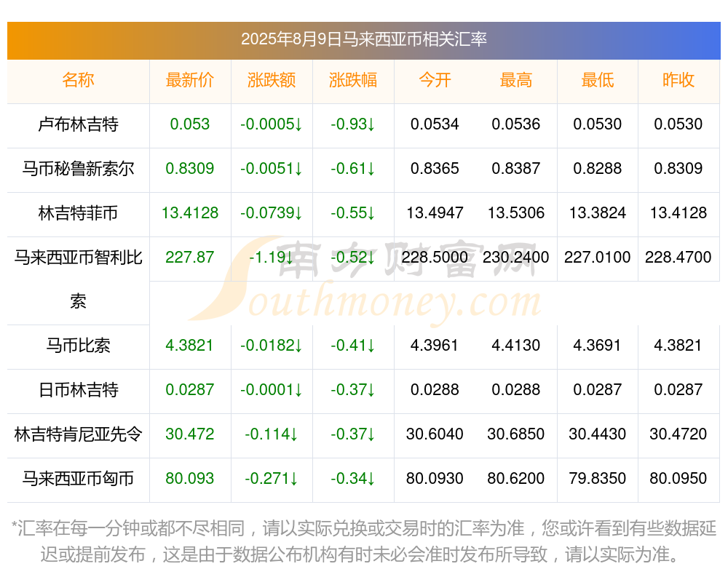This screenshot has width=728, height=577.
Task: Click opening value 4.3961
Action: pyautogui.click(x=435, y=346)
